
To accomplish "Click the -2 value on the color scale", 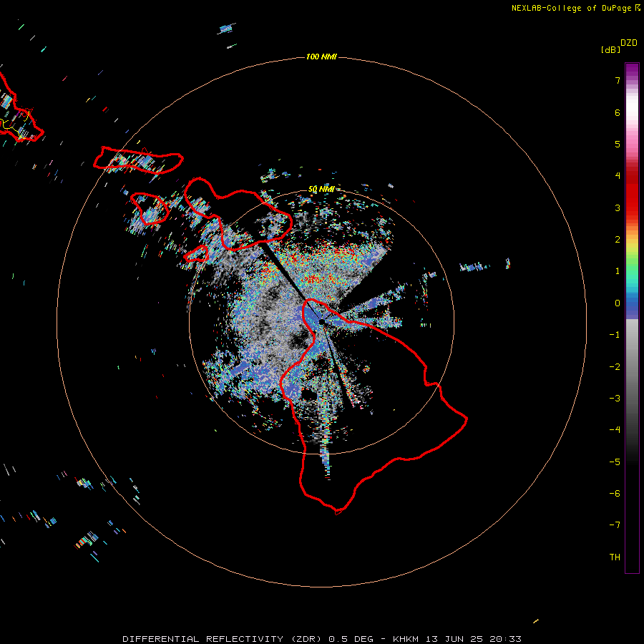I will coord(615,367).
